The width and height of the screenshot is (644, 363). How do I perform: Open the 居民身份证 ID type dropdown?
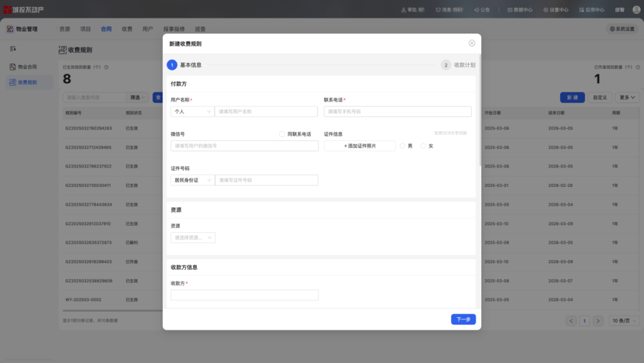[192, 180]
